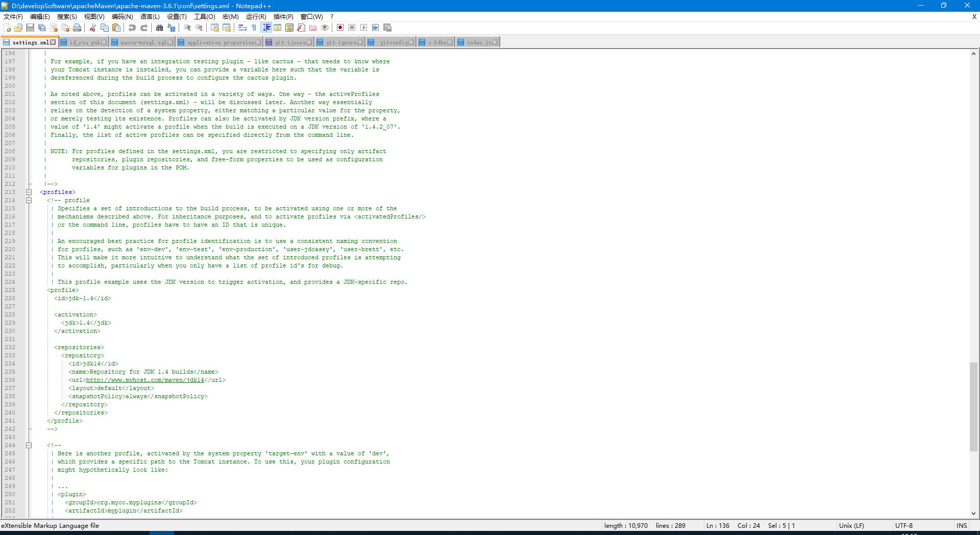The width and height of the screenshot is (980, 535).
Task: Toggle the indent guide toolbar button
Action: [x=266, y=28]
